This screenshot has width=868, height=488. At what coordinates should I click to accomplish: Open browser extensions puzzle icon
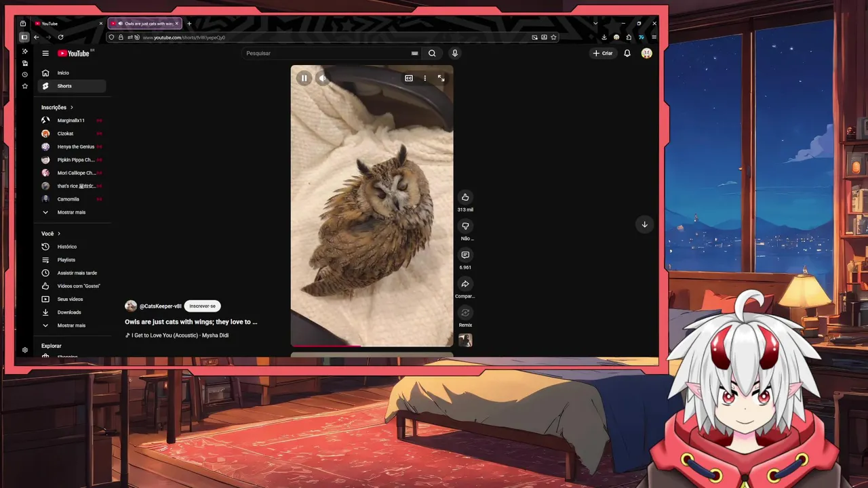point(629,37)
